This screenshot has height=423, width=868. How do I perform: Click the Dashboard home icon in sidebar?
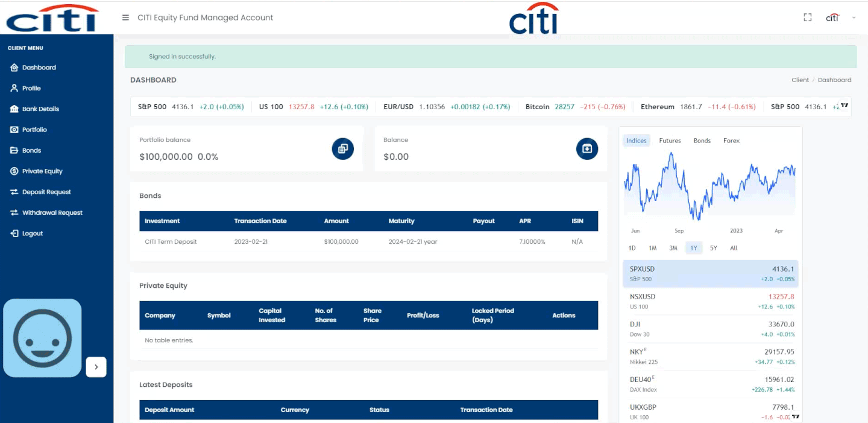14,68
